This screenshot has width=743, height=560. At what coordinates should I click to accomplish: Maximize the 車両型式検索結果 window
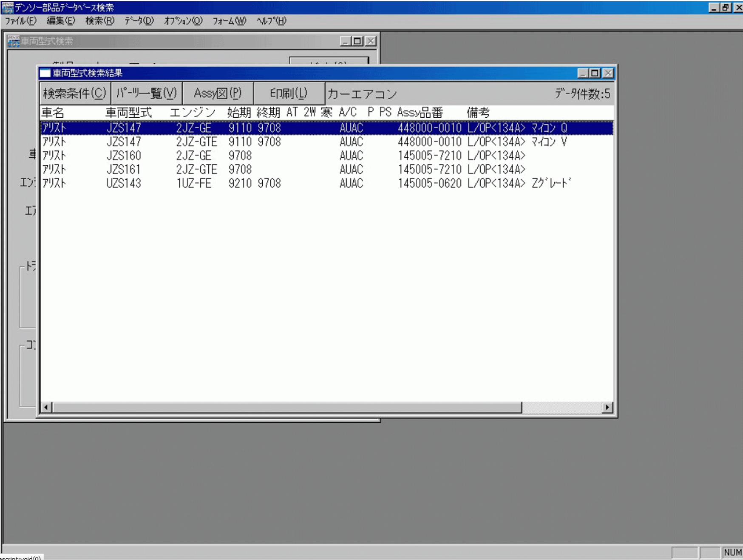point(595,74)
